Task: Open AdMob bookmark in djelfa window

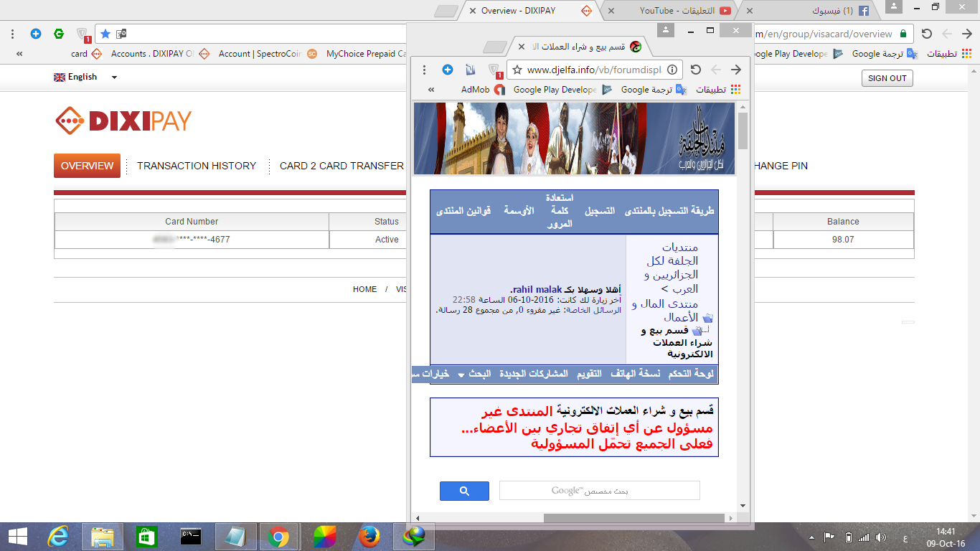Action: [483, 90]
